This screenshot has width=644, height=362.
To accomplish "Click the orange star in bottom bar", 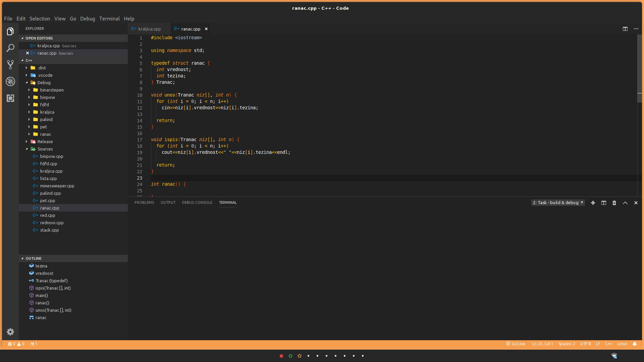I will pyautogui.click(x=300, y=356).
